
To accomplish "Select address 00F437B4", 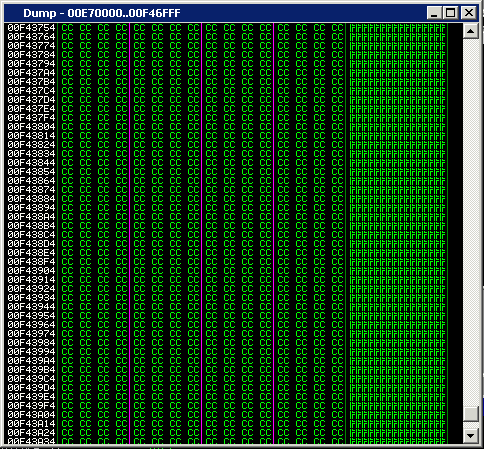I will tap(31, 82).
